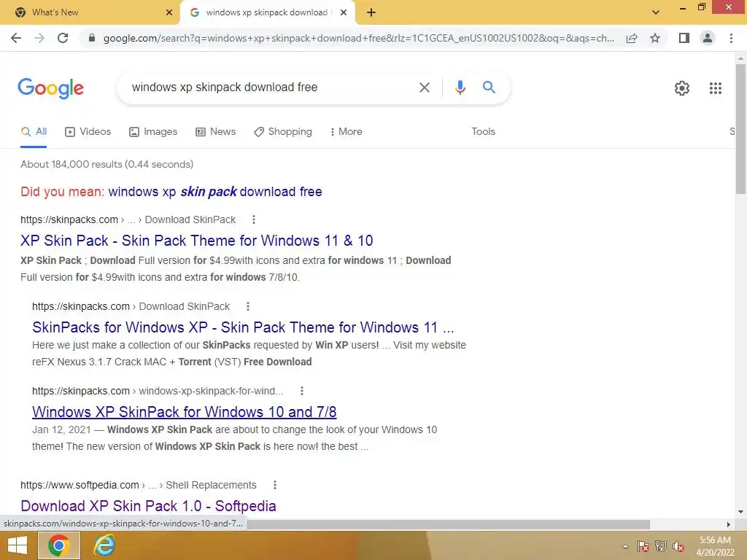Click Chrome icon in the taskbar
This screenshot has width=747, height=560.
58,545
